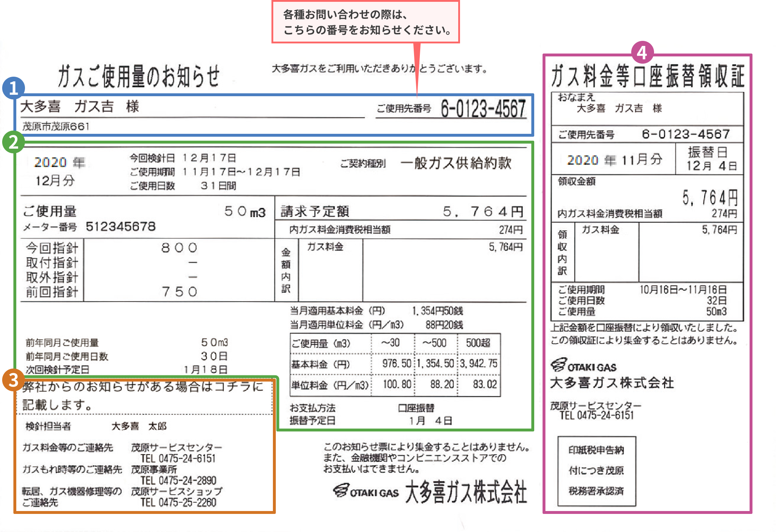Select the blue numbered badge 1

pyautogui.click(x=13, y=88)
